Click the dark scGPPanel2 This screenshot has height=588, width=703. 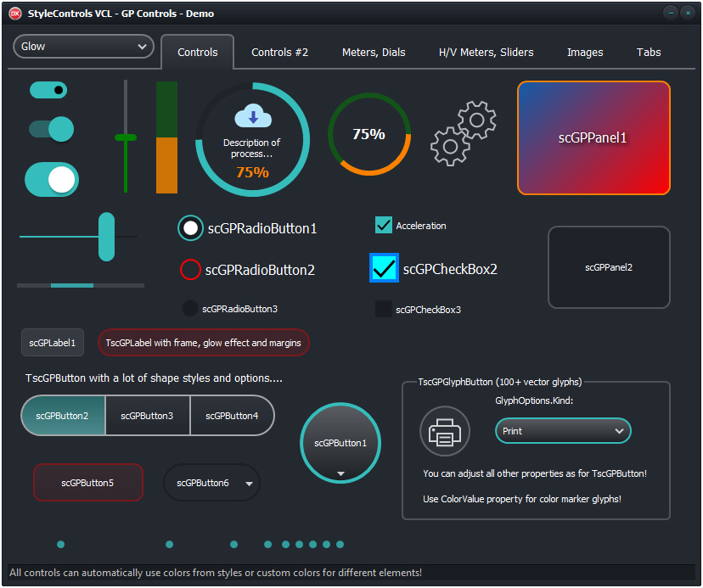[609, 267]
